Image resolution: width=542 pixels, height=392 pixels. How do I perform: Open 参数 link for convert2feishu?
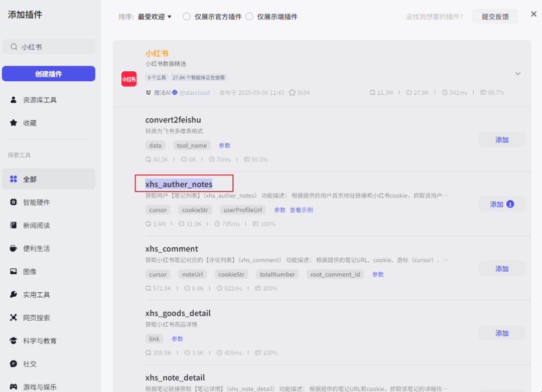(x=224, y=145)
